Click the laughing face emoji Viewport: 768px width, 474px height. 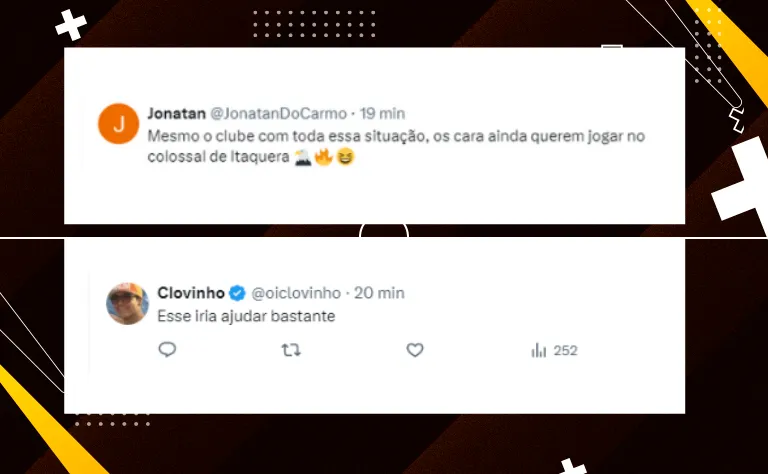[345, 157]
